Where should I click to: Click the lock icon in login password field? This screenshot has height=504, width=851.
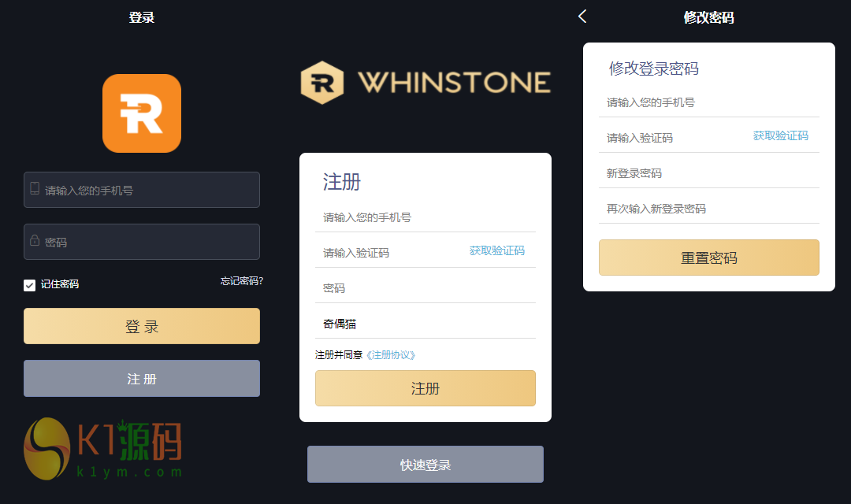[x=35, y=240]
